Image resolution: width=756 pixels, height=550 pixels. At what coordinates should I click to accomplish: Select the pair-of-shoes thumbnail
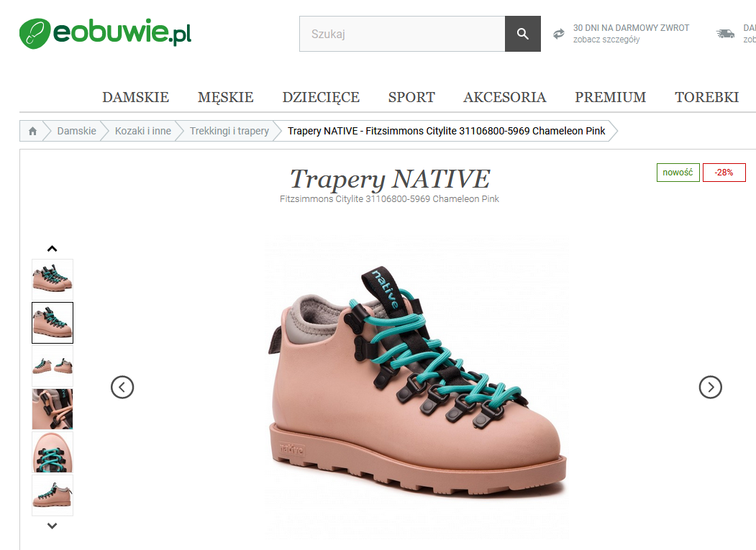pyautogui.click(x=53, y=366)
